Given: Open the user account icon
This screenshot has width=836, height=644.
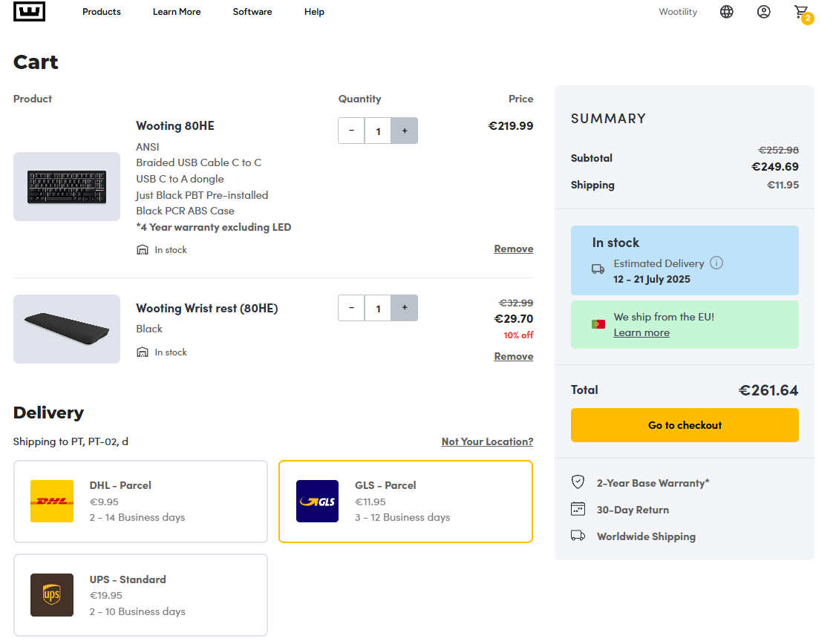Looking at the screenshot, I should pos(763,12).
